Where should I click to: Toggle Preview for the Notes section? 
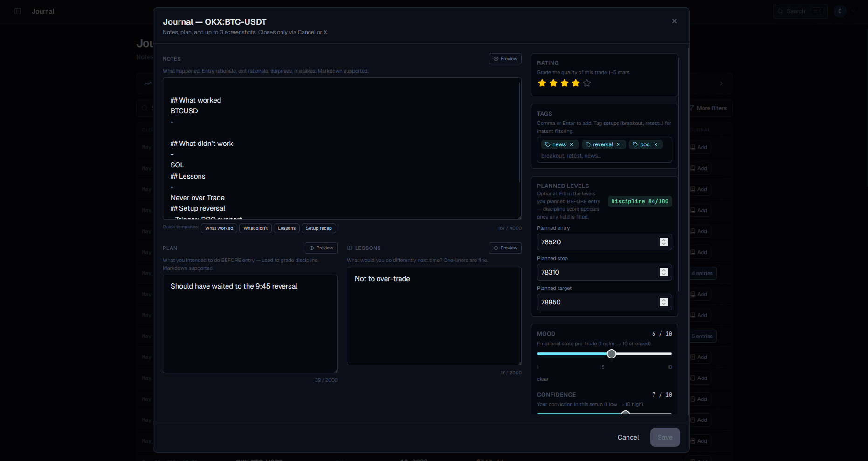(x=505, y=59)
